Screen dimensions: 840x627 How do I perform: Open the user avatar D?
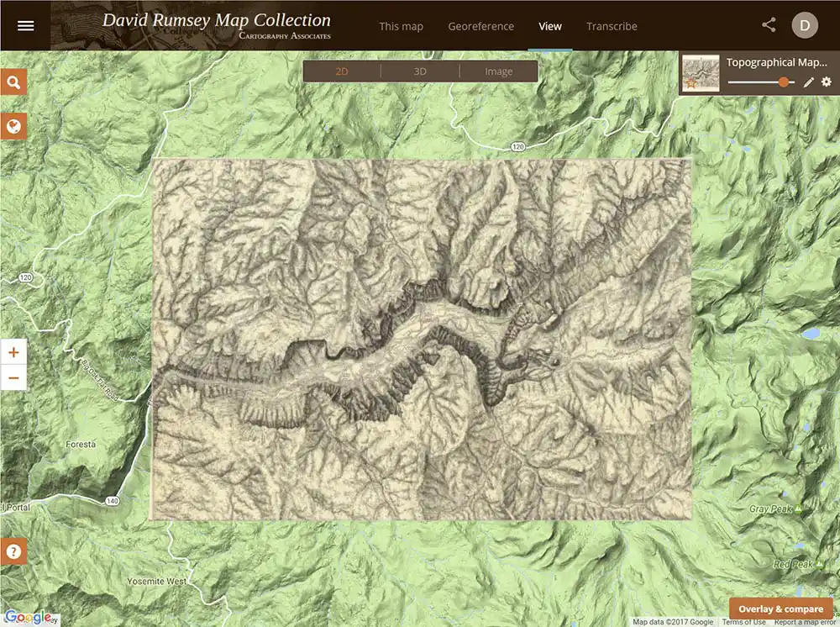click(x=805, y=25)
